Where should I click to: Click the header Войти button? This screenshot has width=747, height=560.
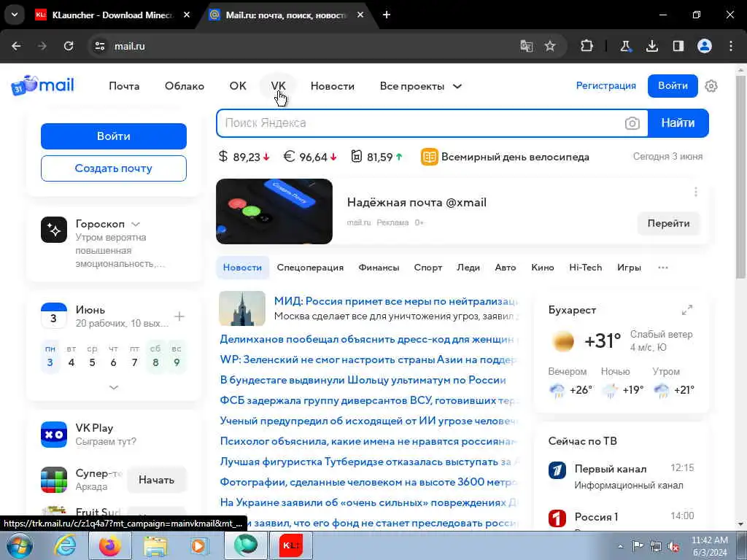673,86
